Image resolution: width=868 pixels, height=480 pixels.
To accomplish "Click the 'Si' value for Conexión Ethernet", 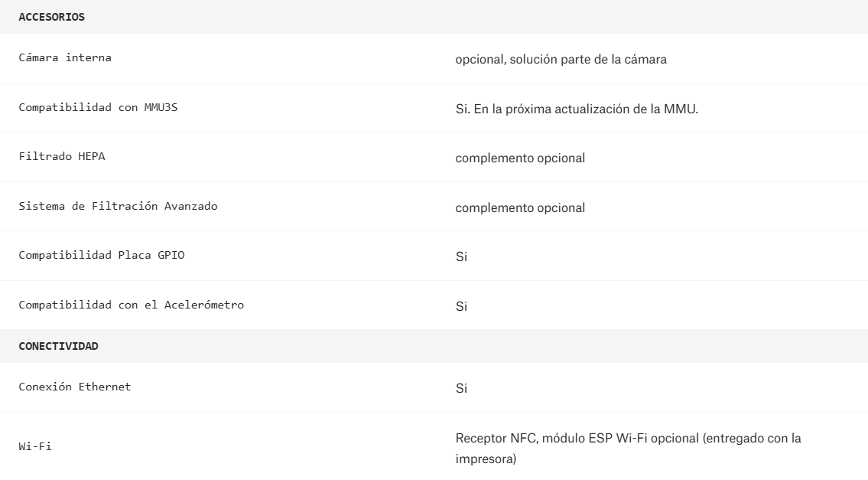I will coord(461,388).
